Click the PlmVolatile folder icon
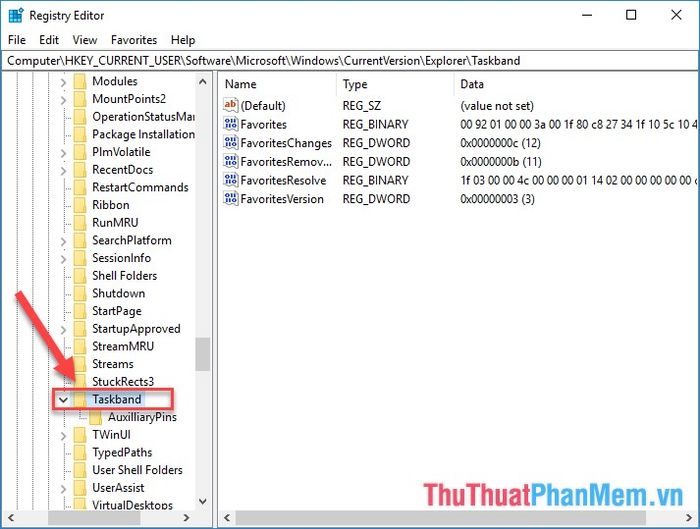Image resolution: width=700 pixels, height=529 pixels. pyautogui.click(x=80, y=152)
